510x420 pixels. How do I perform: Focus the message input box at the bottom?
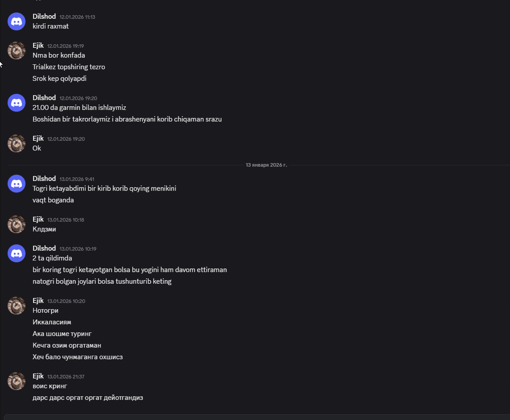pyautogui.click(x=257, y=417)
